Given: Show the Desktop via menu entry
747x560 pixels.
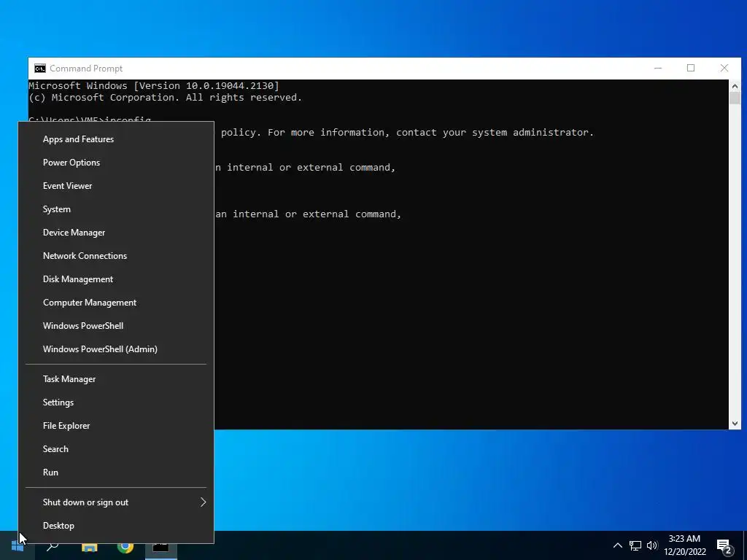Looking at the screenshot, I should pyautogui.click(x=116, y=526).
